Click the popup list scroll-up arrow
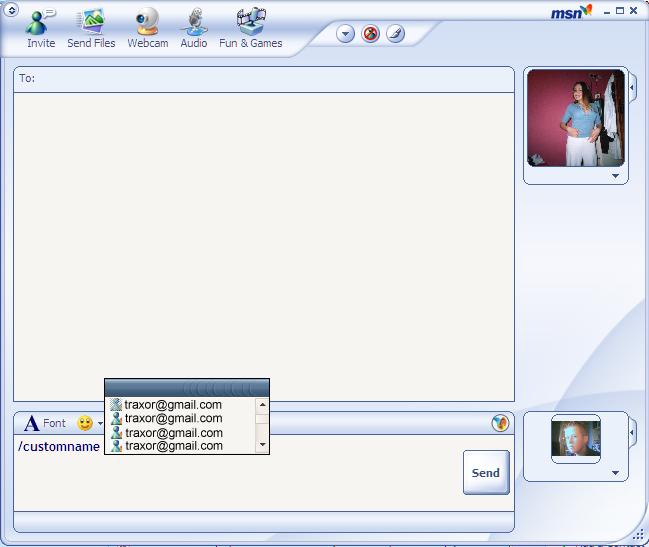This screenshot has width=649, height=547. tap(262, 404)
